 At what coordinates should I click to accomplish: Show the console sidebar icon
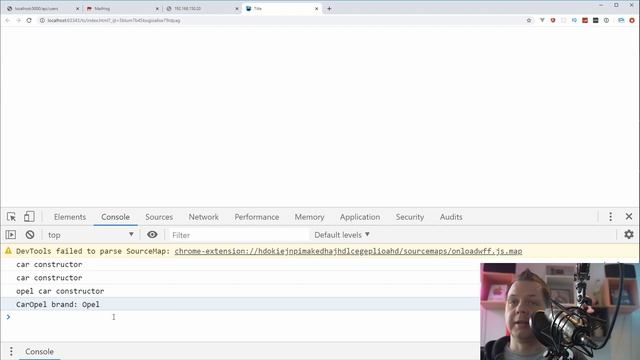(11, 235)
